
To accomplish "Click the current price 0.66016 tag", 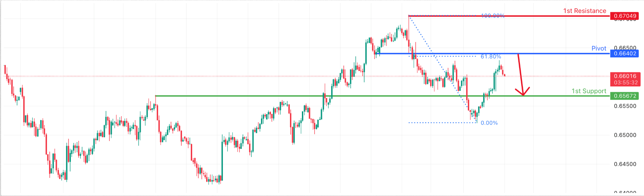I will pos(625,76).
